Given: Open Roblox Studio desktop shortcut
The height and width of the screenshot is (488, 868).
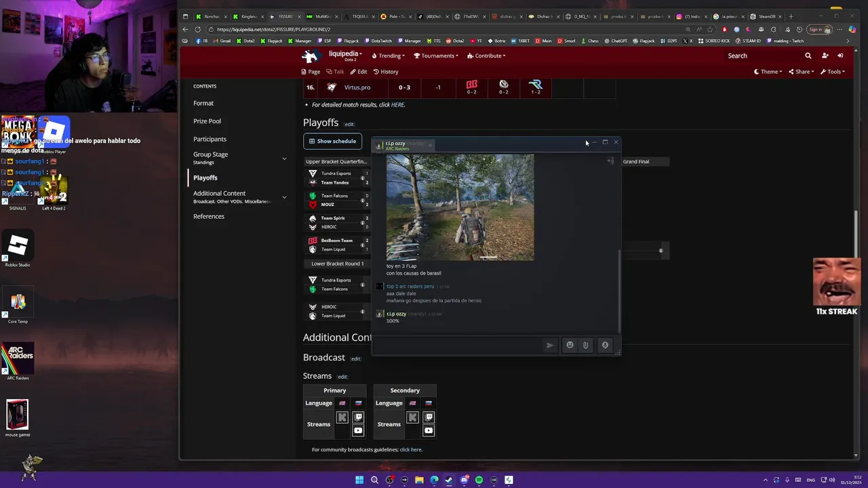Looking at the screenshot, I should (18, 249).
